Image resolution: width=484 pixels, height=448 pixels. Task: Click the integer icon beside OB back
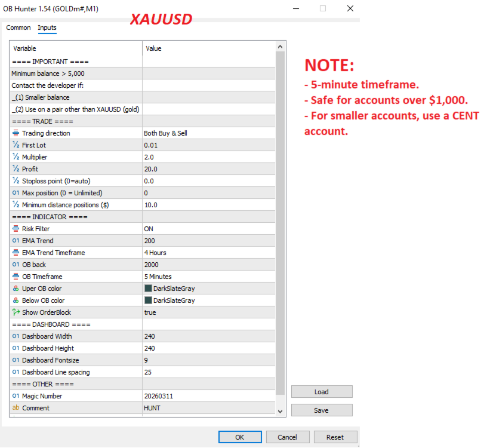coord(16,265)
